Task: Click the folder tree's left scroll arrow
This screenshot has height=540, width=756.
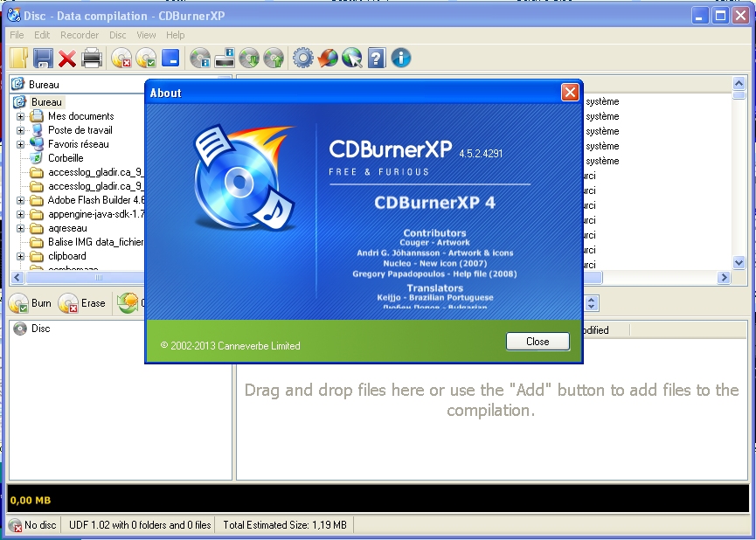Action: (x=17, y=277)
